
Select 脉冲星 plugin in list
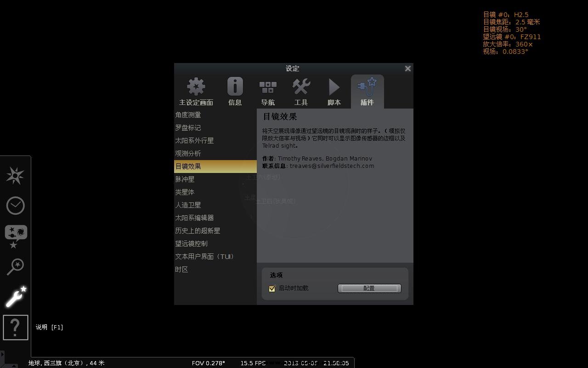pyautogui.click(x=215, y=179)
